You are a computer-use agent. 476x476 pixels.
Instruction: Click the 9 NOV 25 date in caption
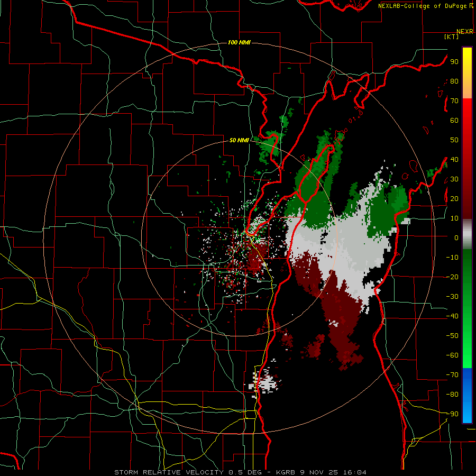319,472
